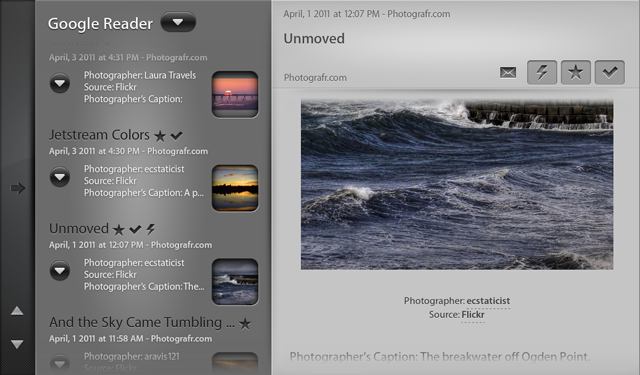Click the email envelope icon for Unmoved
Image resolution: width=640 pixels, height=375 pixels.
click(x=508, y=73)
